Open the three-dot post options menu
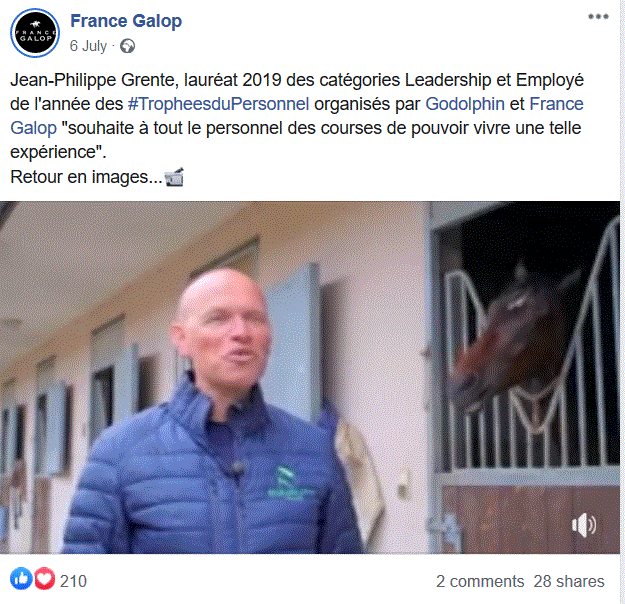625x604 pixels. pyautogui.click(x=598, y=17)
